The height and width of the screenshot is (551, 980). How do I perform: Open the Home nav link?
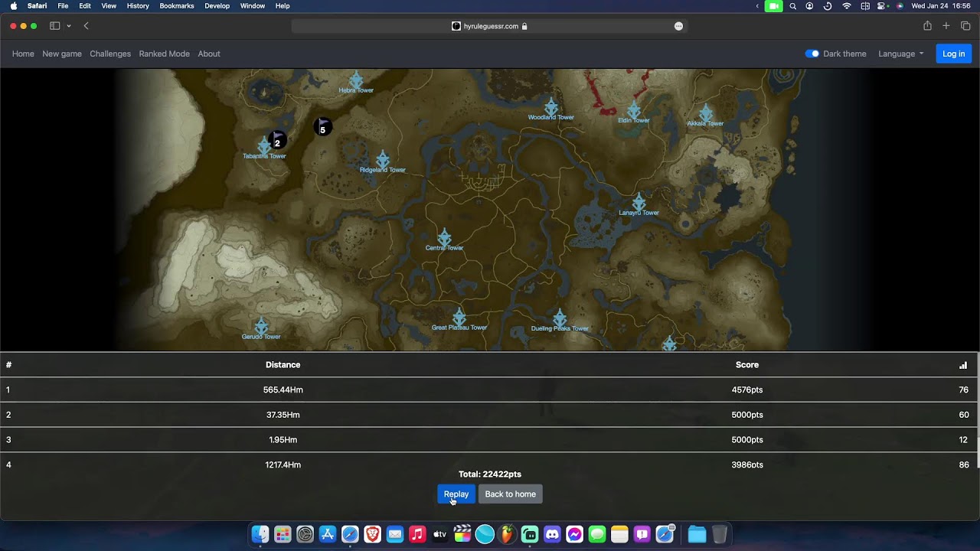coord(23,54)
